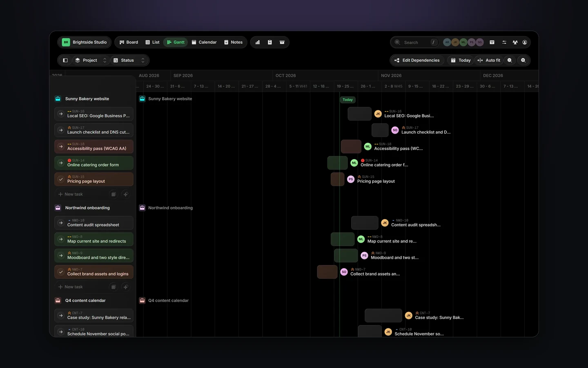Click the template icon in Northwind's New task row
The width and height of the screenshot is (588, 368).
click(114, 287)
